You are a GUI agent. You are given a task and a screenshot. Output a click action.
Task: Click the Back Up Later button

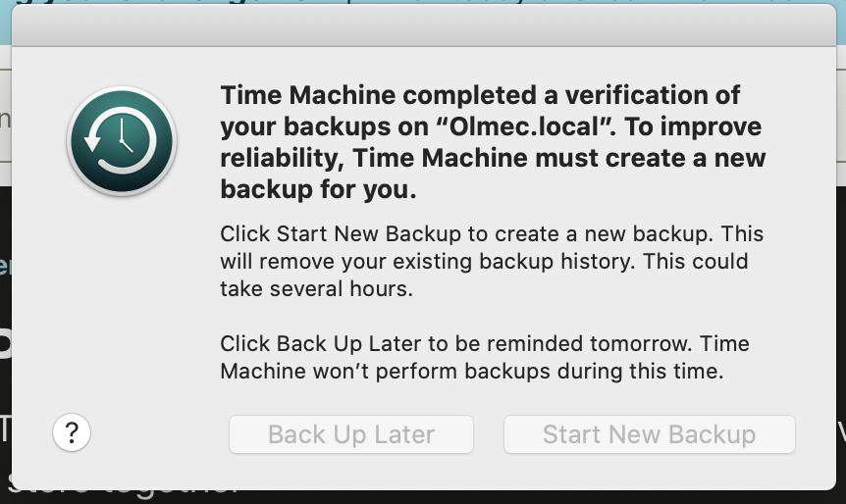tap(351, 434)
